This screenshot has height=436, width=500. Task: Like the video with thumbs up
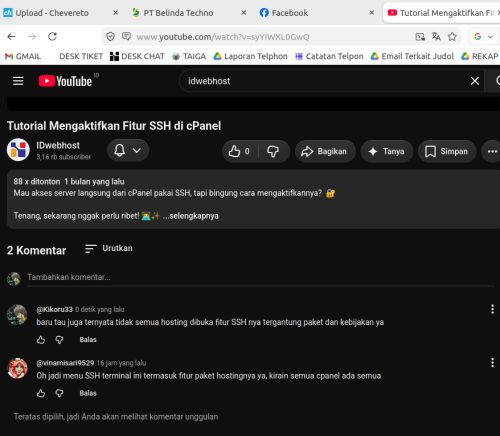click(x=240, y=151)
